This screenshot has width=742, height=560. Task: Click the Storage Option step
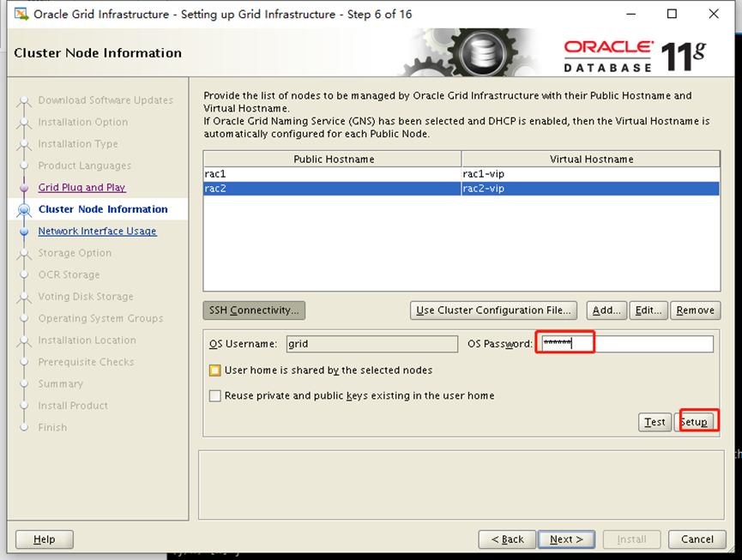(75, 253)
